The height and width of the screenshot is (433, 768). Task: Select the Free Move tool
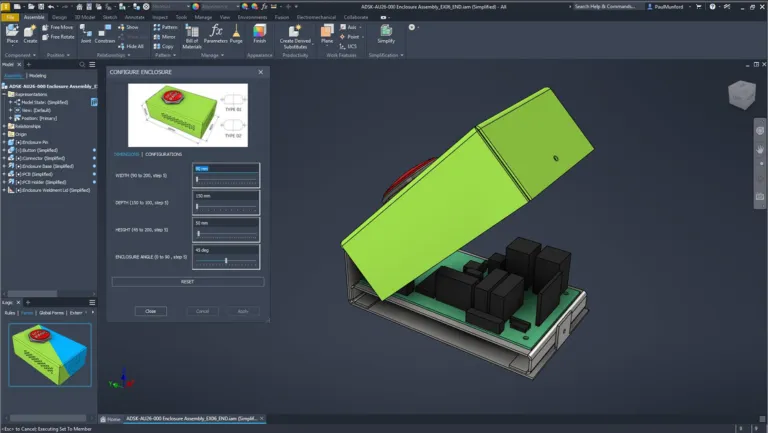tap(57, 27)
